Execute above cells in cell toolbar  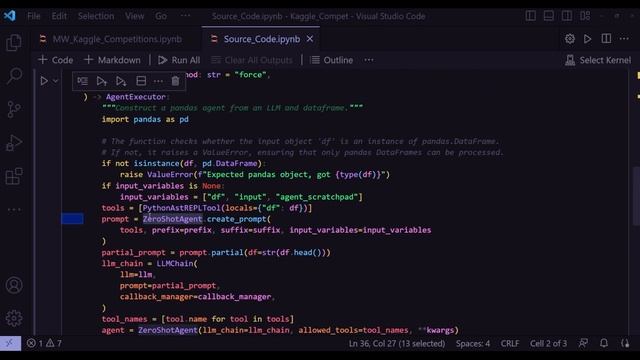click(102, 81)
